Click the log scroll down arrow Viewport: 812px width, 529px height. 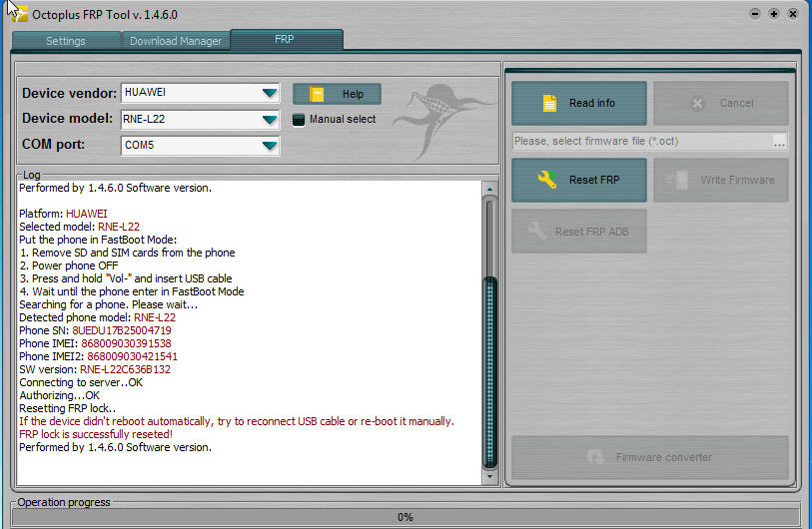(x=489, y=476)
